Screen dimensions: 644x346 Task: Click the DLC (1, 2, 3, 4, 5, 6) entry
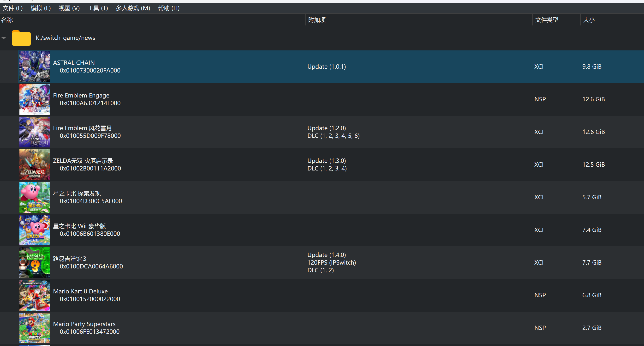point(333,136)
